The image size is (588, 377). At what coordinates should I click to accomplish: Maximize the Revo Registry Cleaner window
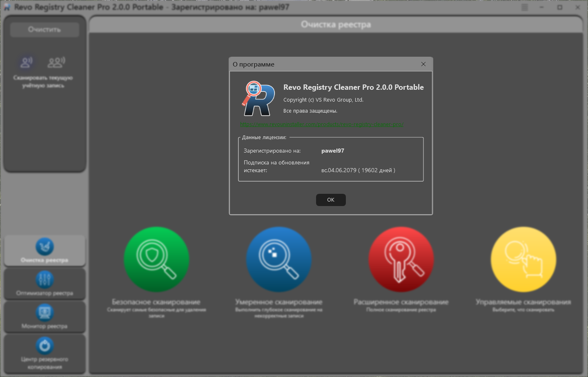tap(560, 7)
